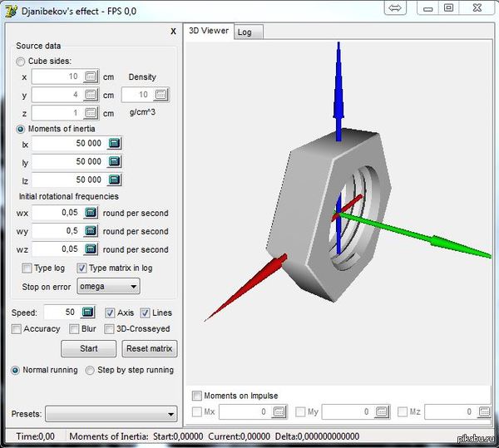Click the Reset matrix button
The width and height of the screenshot is (499, 448).
(x=150, y=349)
